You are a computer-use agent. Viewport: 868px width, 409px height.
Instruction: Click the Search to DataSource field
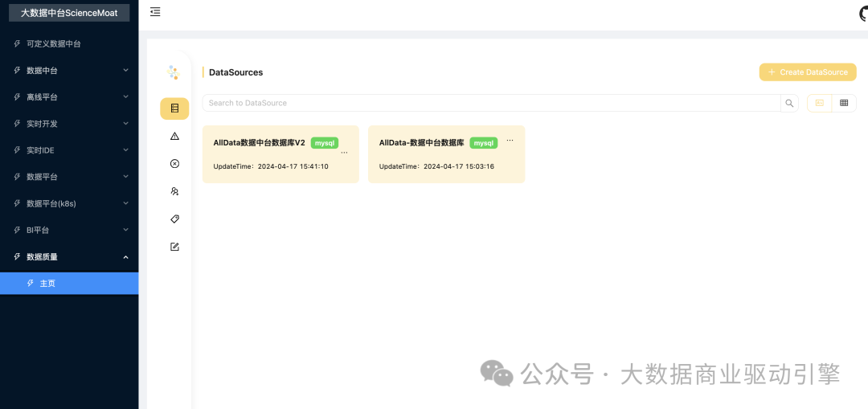(x=490, y=103)
